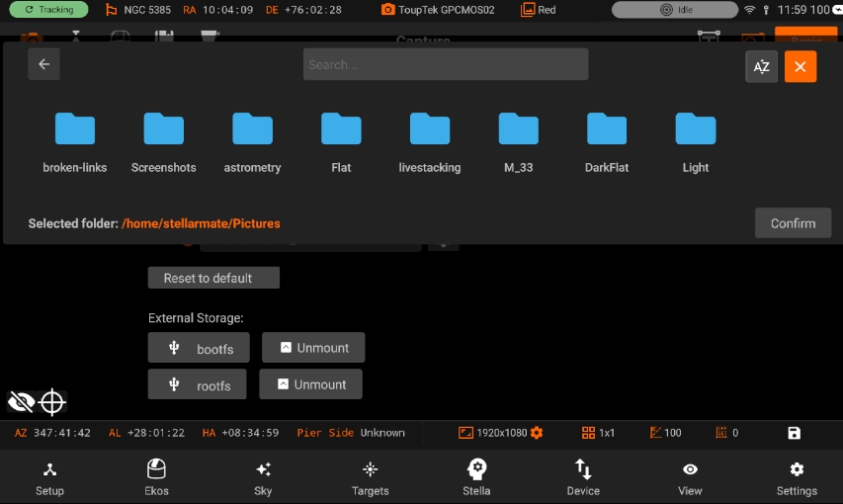Click the Idle status indicator
Viewport: 843px width, 504px height.
point(675,10)
